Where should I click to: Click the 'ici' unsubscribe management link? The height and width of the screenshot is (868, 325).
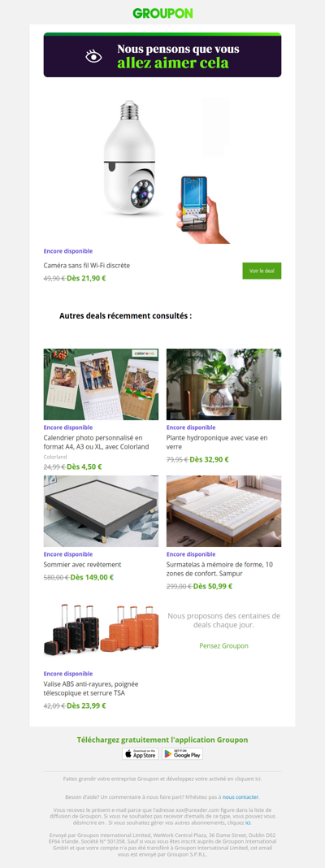248,822
